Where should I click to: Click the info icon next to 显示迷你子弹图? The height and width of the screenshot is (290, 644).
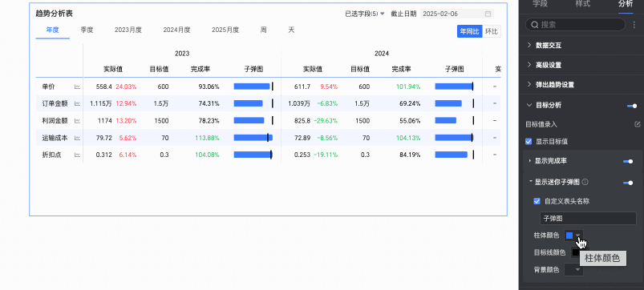pos(585,182)
